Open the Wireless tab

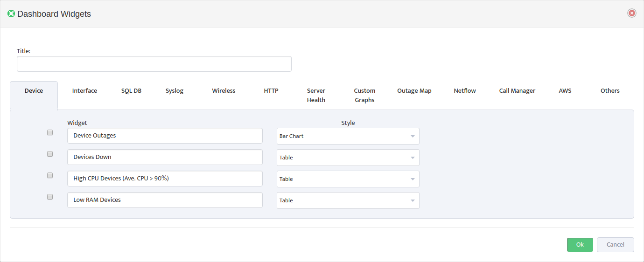click(224, 91)
